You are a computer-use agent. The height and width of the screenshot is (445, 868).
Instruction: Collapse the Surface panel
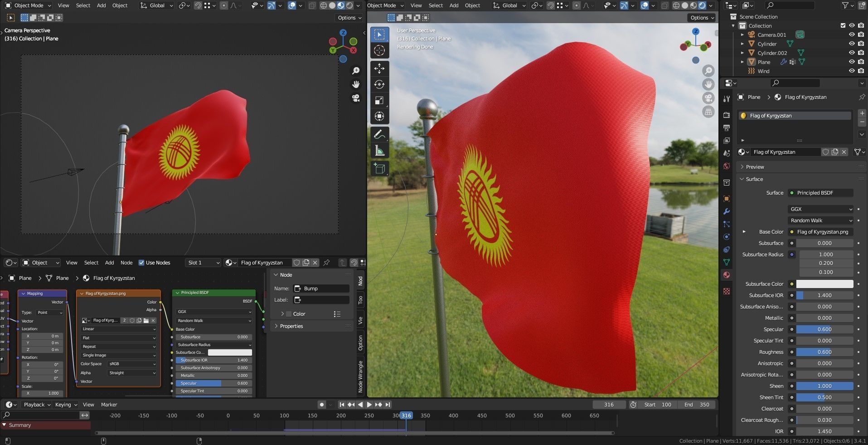[x=754, y=179]
